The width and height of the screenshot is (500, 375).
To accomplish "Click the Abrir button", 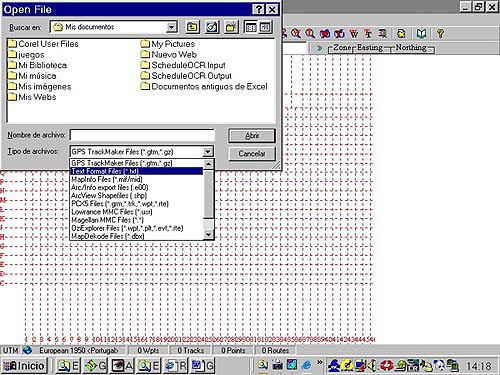I will coord(252,136).
